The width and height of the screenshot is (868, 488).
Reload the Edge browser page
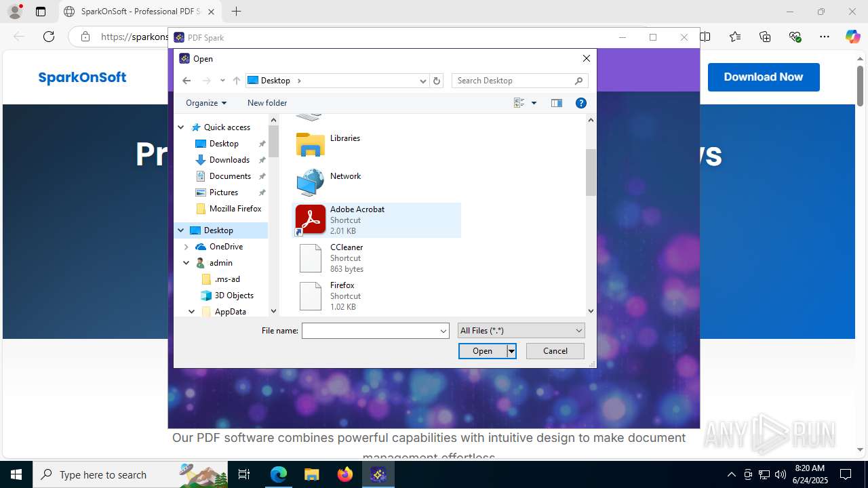point(49,37)
